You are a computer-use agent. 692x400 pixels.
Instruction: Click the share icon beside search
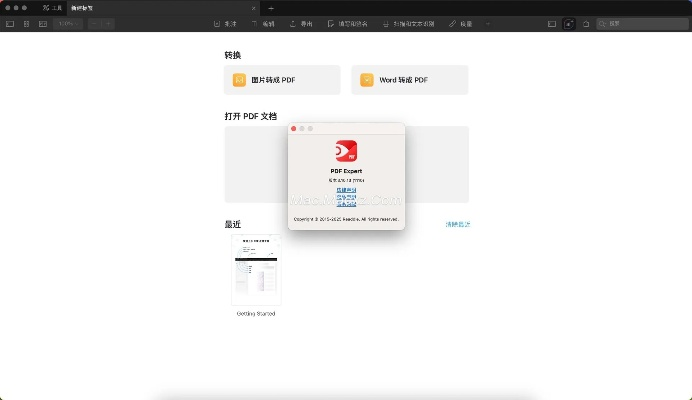pos(585,23)
